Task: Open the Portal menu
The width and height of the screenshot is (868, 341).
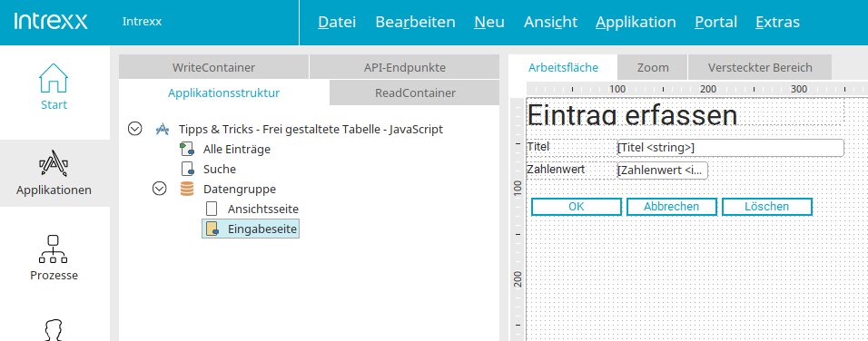Action: click(x=715, y=22)
